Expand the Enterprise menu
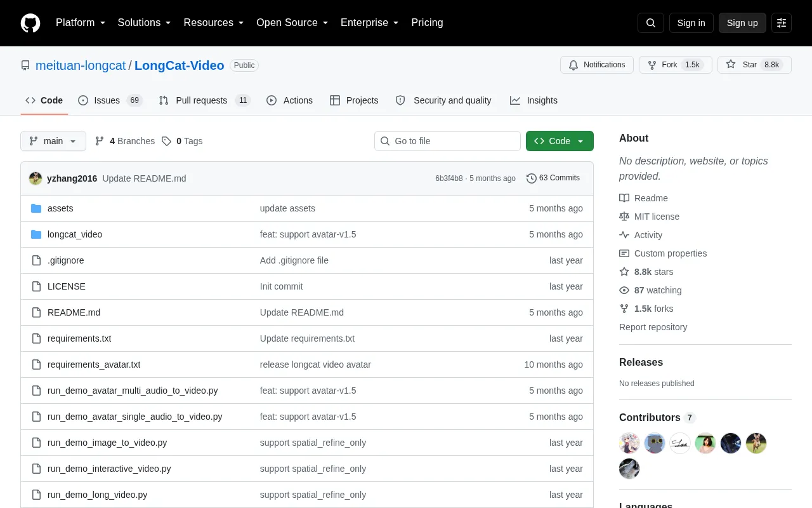This screenshot has width=812, height=508. pyautogui.click(x=370, y=23)
